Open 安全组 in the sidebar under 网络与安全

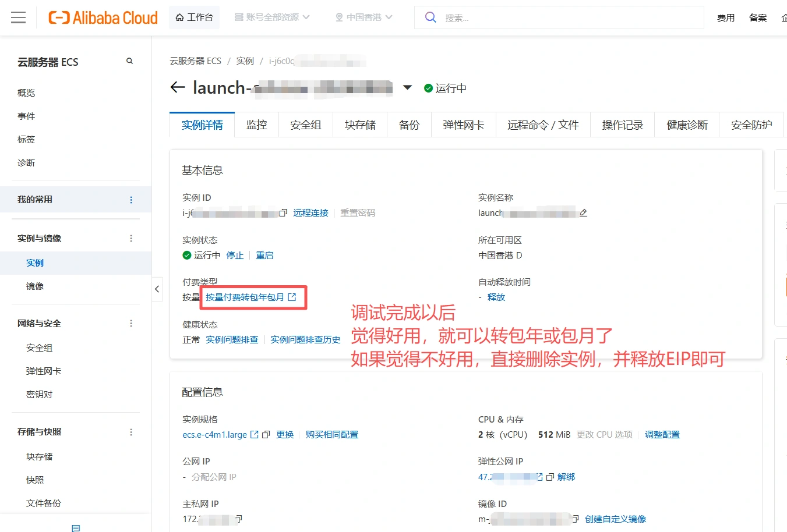point(39,348)
